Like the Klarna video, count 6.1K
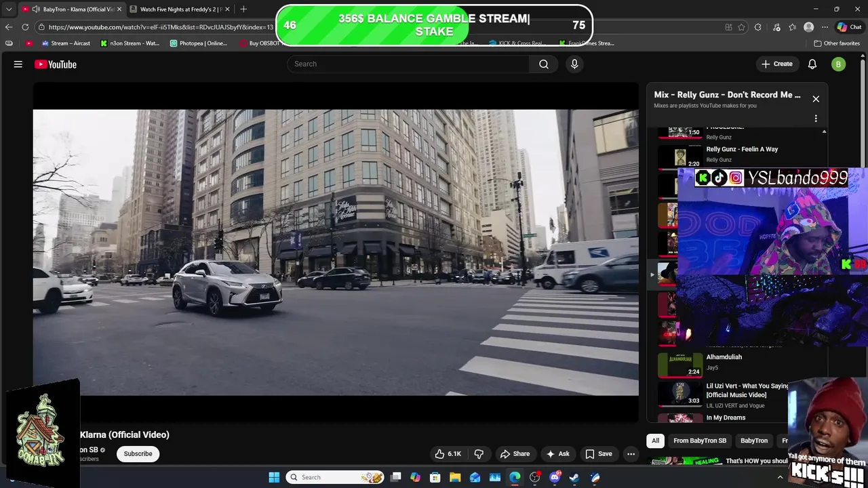The image size is (868, 488). [x=448, y=453]
